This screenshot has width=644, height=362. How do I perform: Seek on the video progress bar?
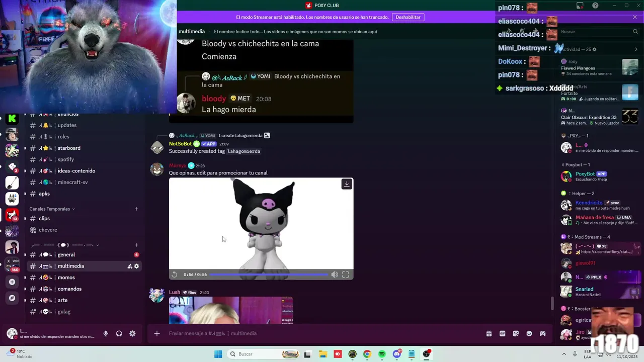(x=268, y=275)
